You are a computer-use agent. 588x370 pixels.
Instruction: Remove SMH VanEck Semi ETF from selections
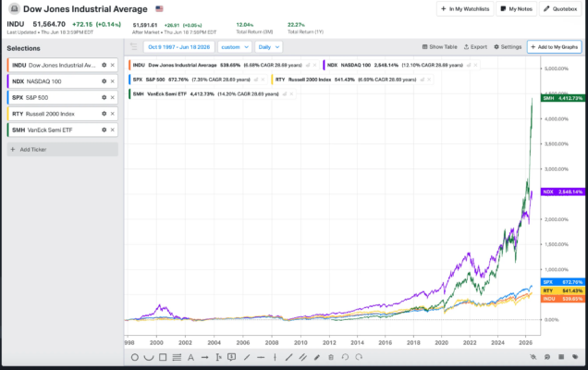pyautogui.click(x=113, y=129)
